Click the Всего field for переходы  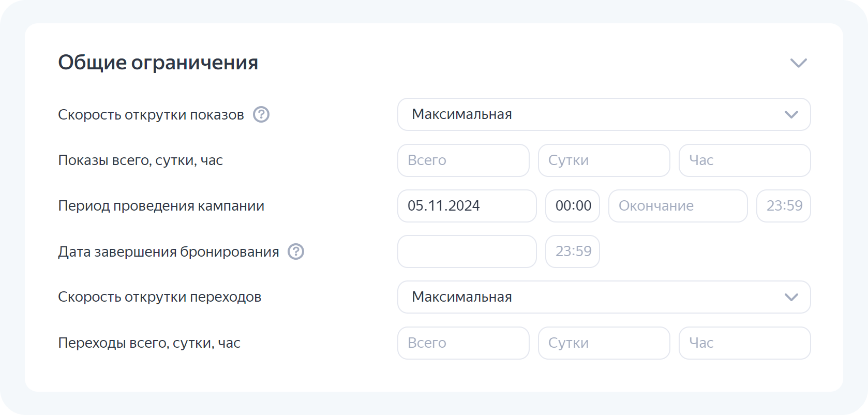(x=463, y=343)
